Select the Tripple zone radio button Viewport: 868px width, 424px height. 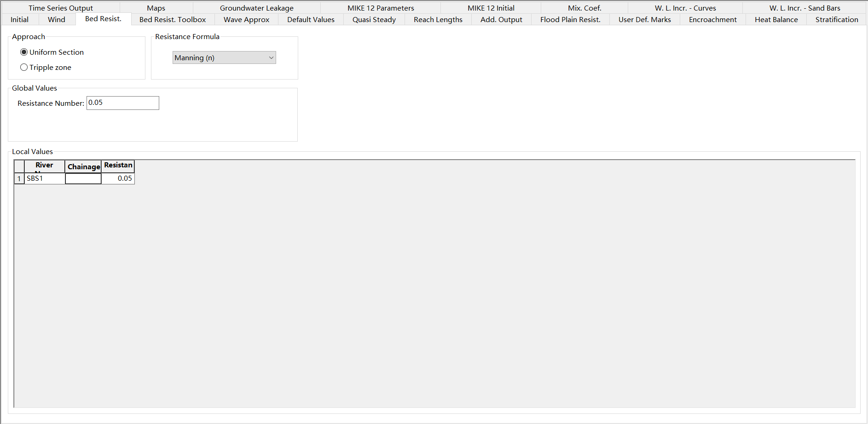pos(24,68)
